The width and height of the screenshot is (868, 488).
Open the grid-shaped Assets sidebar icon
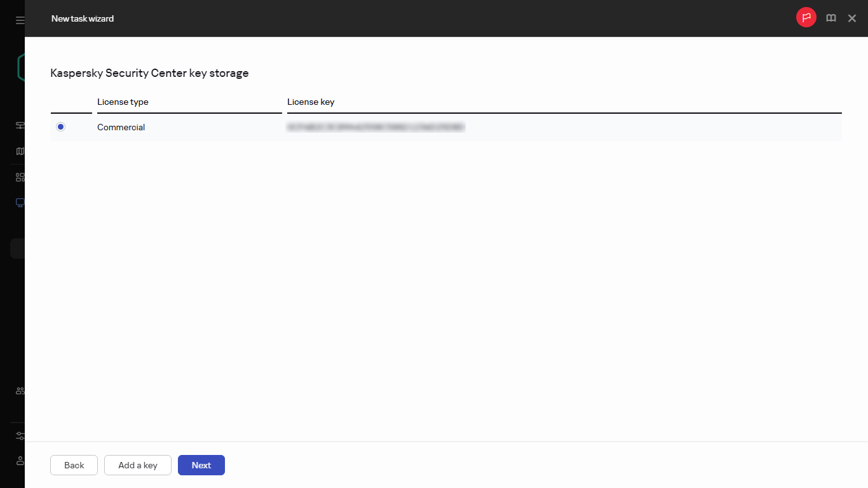[19, 177]
